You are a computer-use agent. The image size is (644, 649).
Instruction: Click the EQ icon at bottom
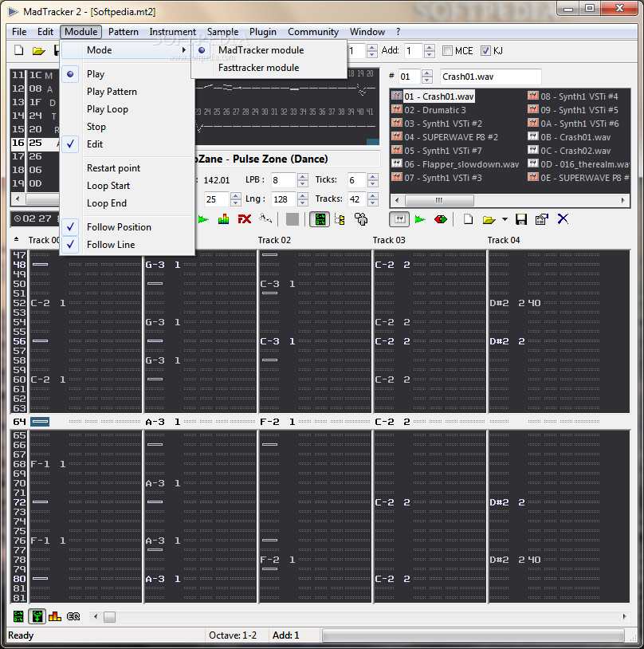73,617
